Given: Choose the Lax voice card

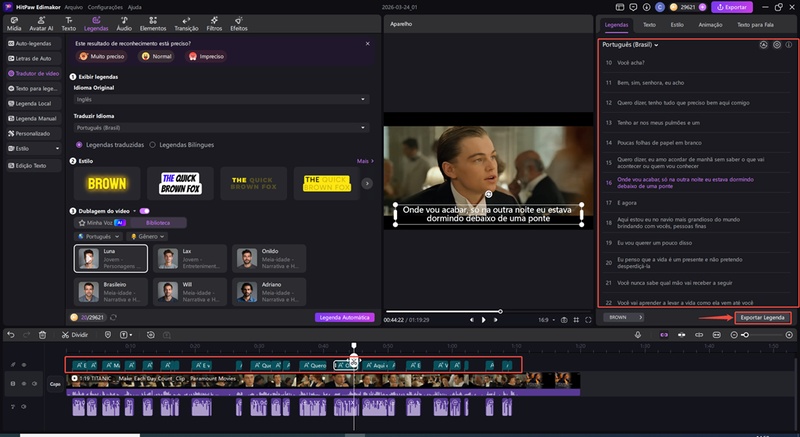Looking at the screenshot, I should click(x=190, y=258).
